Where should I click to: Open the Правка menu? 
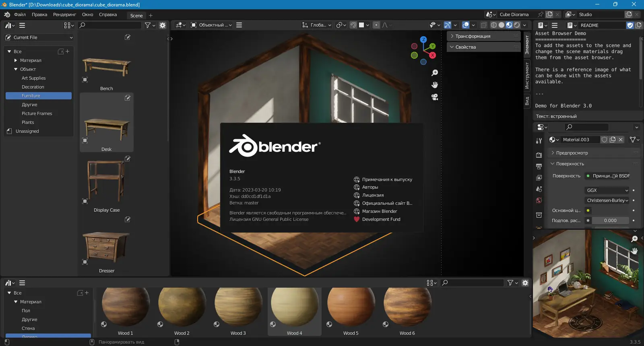pyautogui.click(x=39, y=14)
